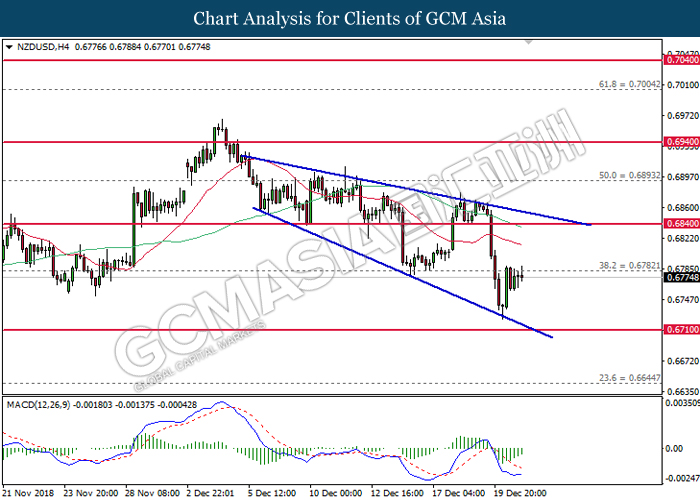Click the 28 Nov 08:00 time label

153,493
